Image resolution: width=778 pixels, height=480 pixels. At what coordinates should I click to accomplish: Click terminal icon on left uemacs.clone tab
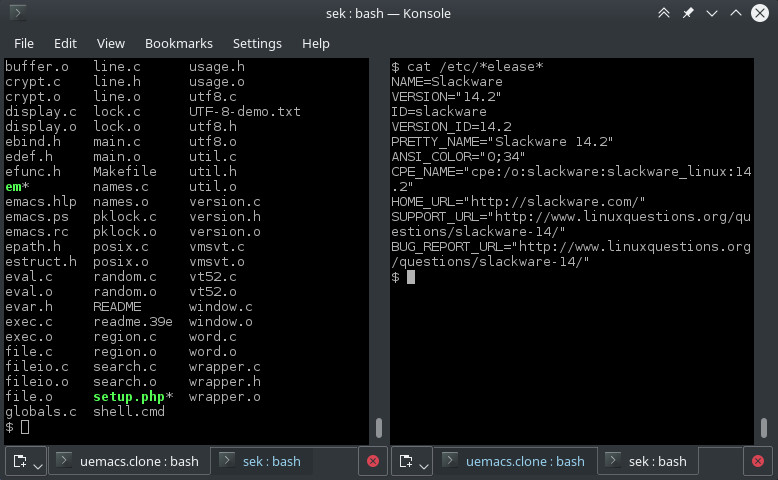point(63,461)
